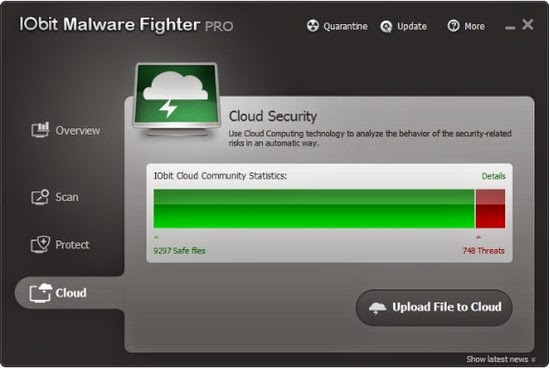Click the More question mark icon

click(x=453, y=26)
